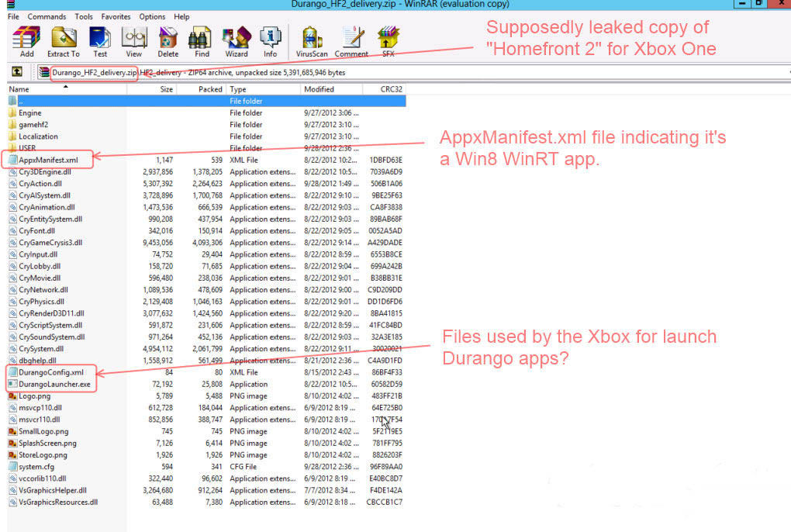Select the highlighted parent folder row

click(206, 101)
